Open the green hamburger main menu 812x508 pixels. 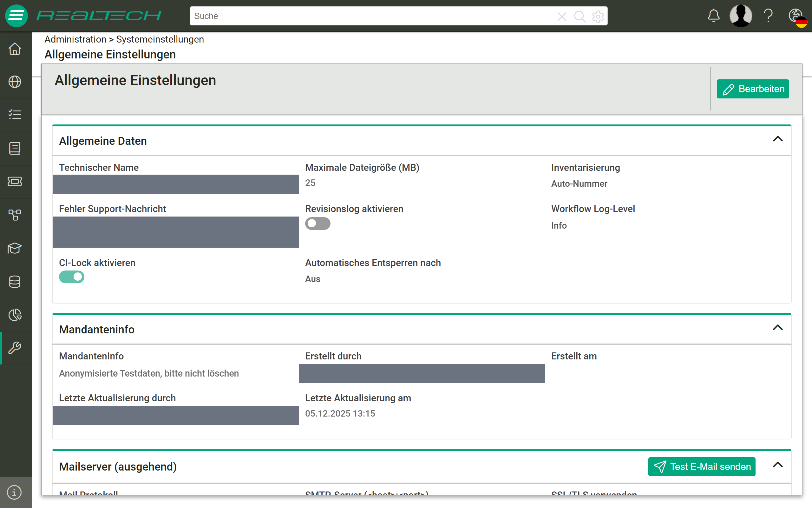tap(16, 16)
